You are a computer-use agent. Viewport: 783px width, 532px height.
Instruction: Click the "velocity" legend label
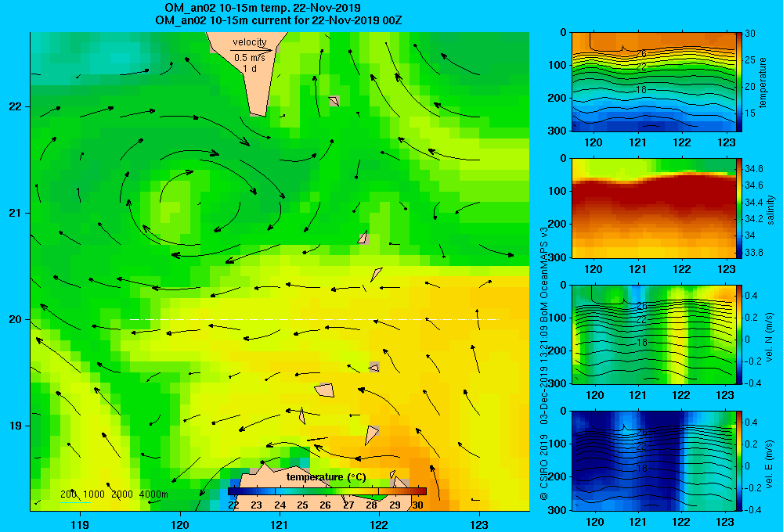[250, 42]
